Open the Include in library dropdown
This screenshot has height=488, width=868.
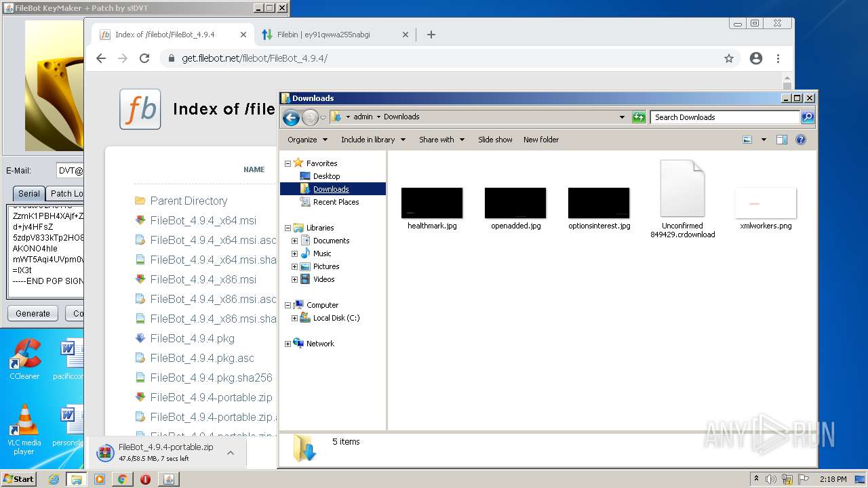373,140
